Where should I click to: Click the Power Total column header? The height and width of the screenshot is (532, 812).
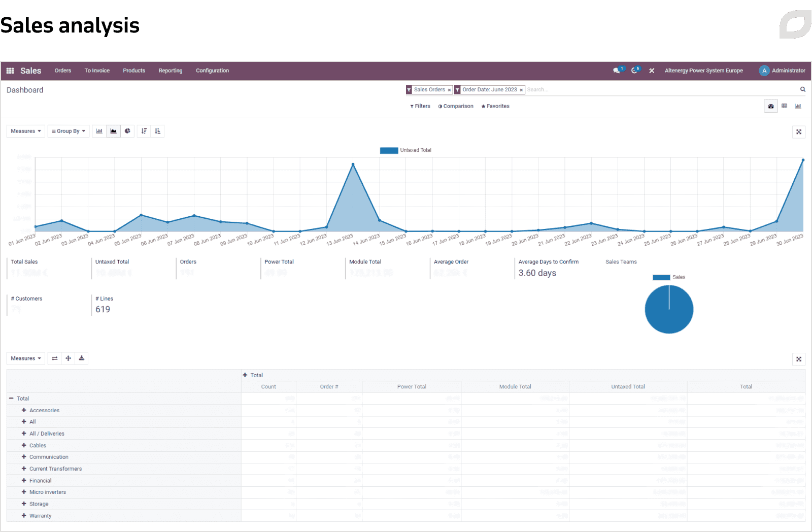412,387
